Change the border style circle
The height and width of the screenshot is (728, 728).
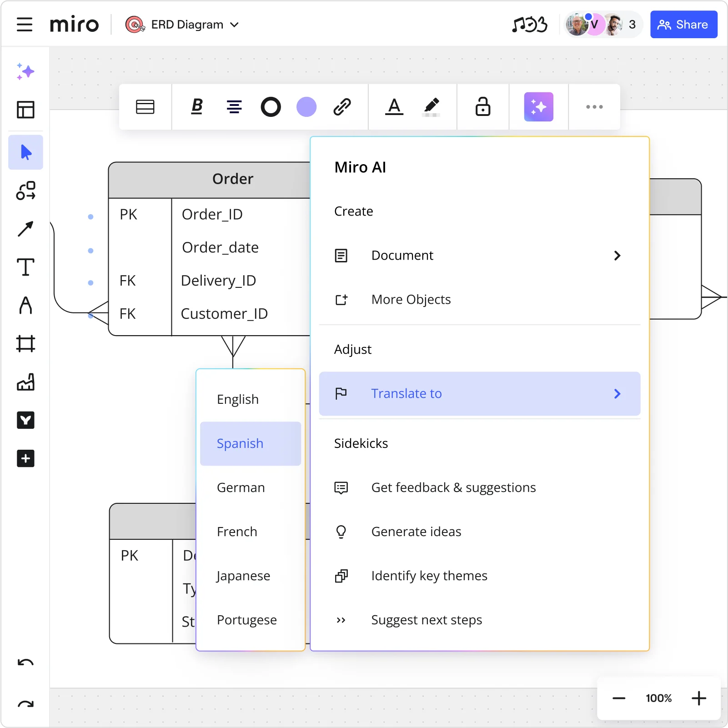click(271, 107)
